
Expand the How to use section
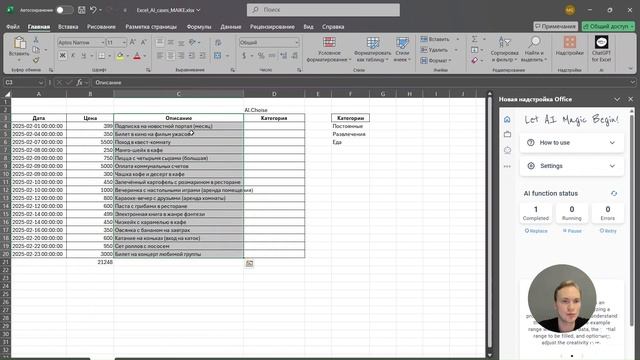pos(571,142)
